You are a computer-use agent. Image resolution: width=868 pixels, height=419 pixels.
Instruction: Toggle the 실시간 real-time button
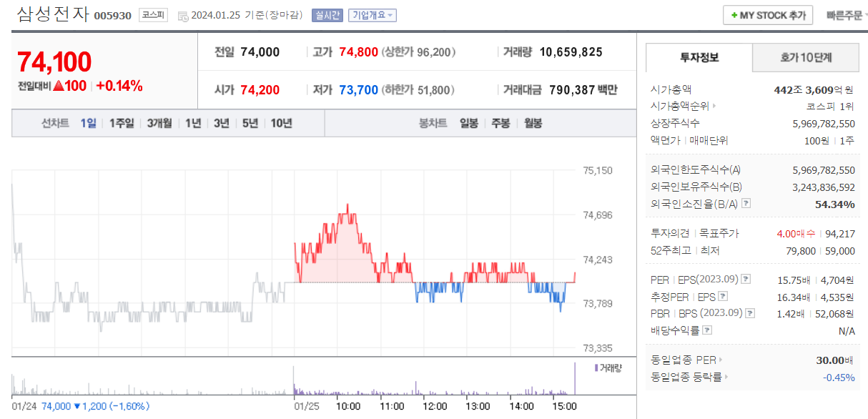click(327, 15)
